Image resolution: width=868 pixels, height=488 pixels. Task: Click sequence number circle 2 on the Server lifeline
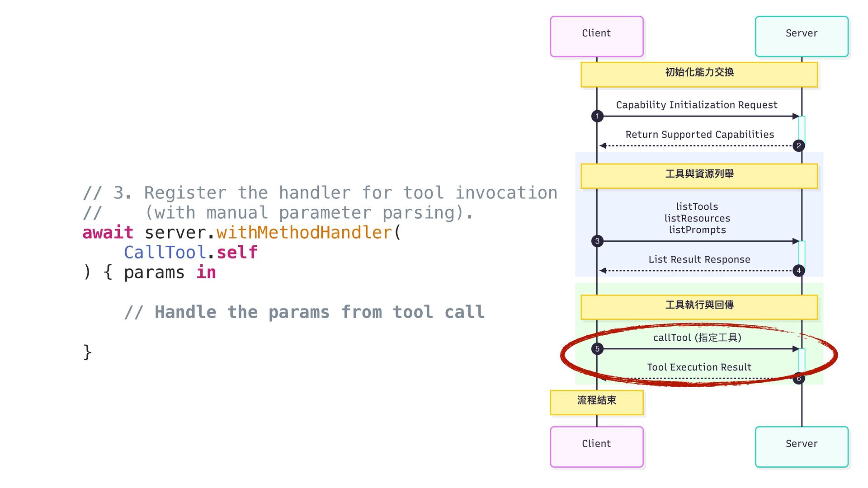799,145
